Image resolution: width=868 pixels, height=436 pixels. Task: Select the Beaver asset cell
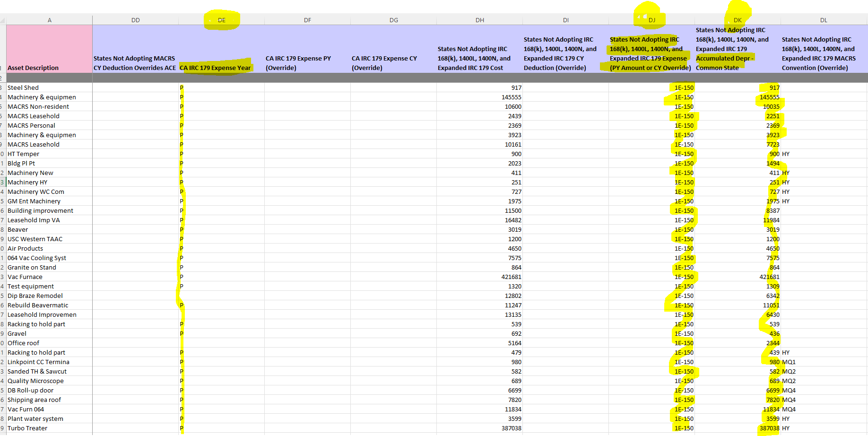[x=49, y=229]
